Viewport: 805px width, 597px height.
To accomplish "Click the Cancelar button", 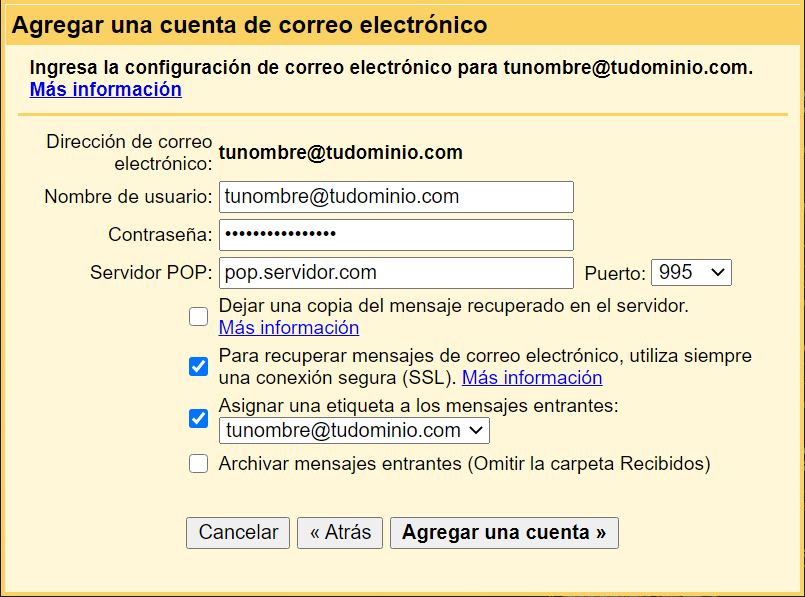I will [238, 533].
